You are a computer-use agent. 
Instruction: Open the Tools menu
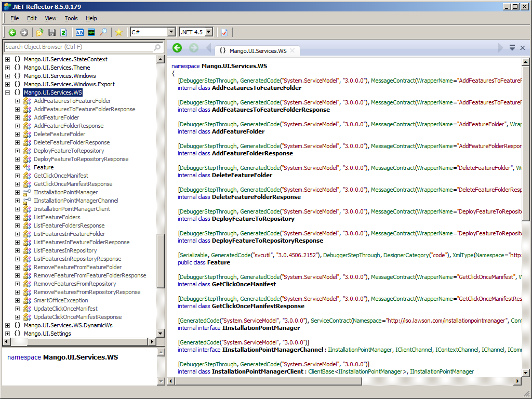point(71,18)
